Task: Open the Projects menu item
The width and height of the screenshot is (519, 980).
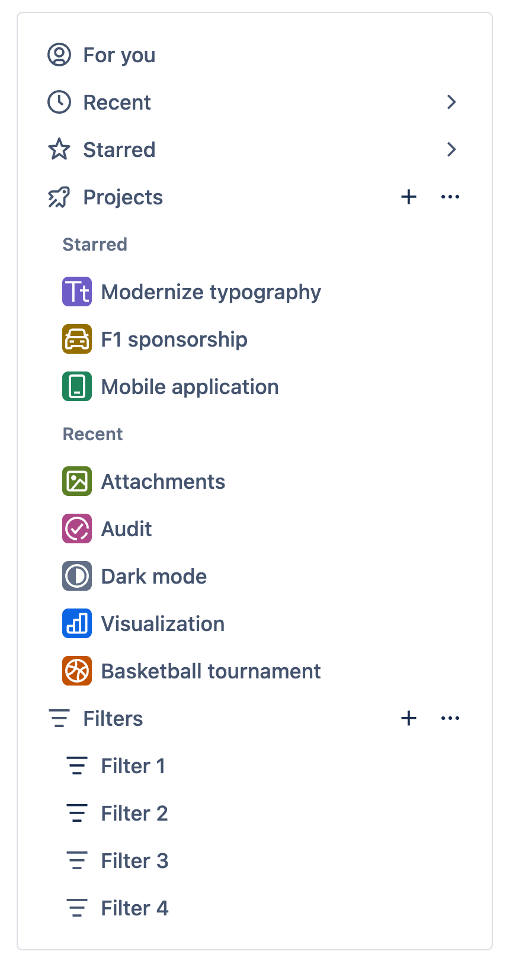Action: (x=123, y=197)
